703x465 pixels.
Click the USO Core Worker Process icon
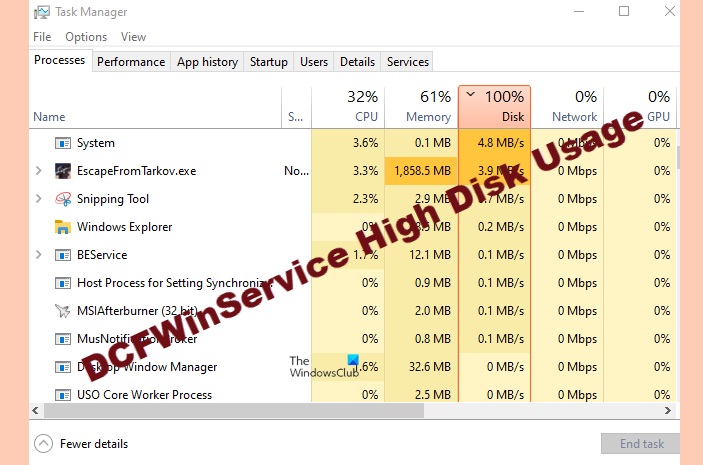click(62, 395)
